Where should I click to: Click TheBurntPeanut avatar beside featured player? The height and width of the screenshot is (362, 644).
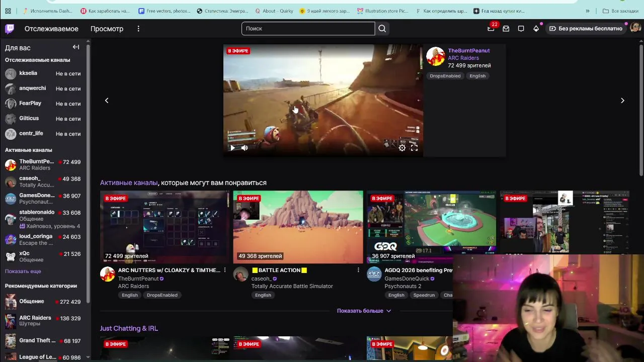click(x=436, y=56)
